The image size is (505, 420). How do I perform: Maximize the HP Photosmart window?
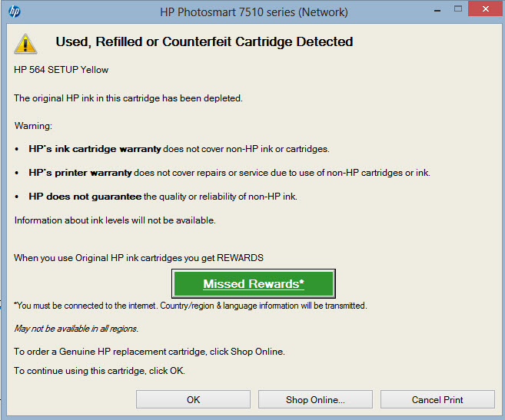(458, 9)
